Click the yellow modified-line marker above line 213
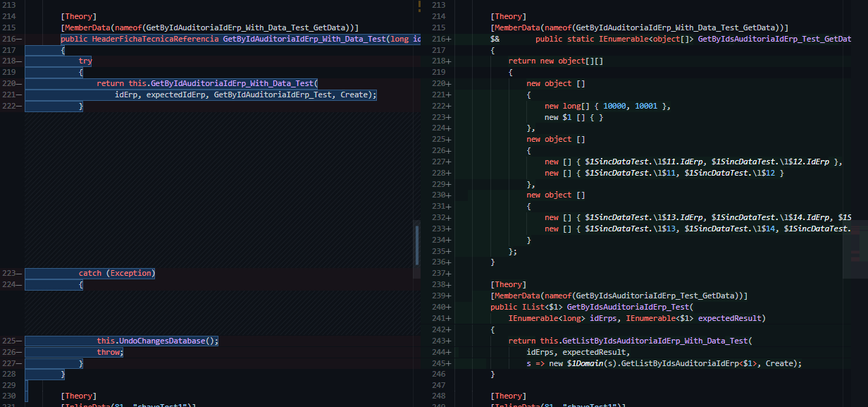This screenshot has width=868, height=407. point(420,6)
